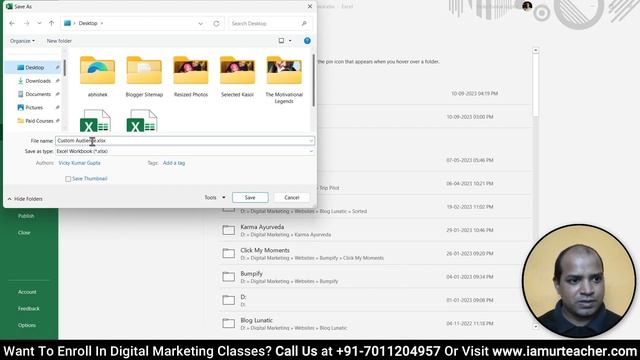Click Add a tag link
Image resolution: width=640 pixels, height=360 pixels.
point(174,163)
